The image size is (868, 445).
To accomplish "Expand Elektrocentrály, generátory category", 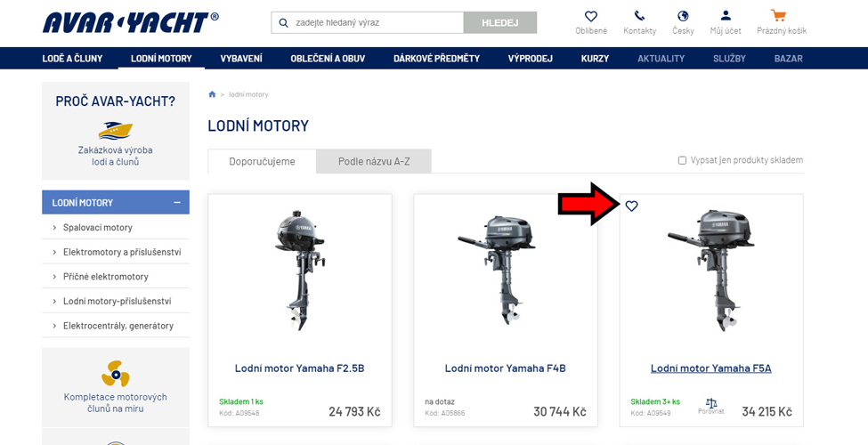I will point(54,326).
